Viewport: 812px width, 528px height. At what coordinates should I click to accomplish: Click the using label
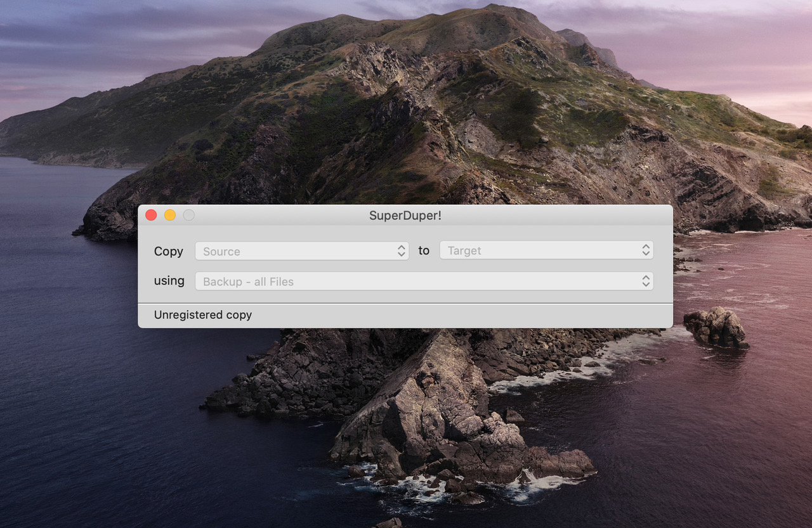[169, 281]
